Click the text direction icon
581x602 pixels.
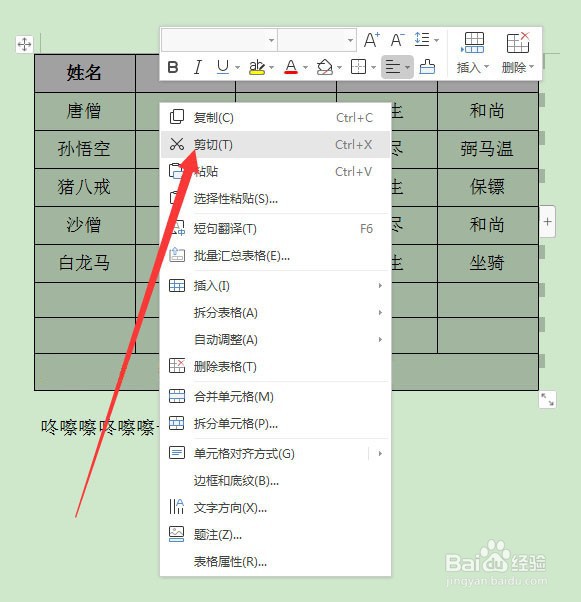click(x=177, y=506)
